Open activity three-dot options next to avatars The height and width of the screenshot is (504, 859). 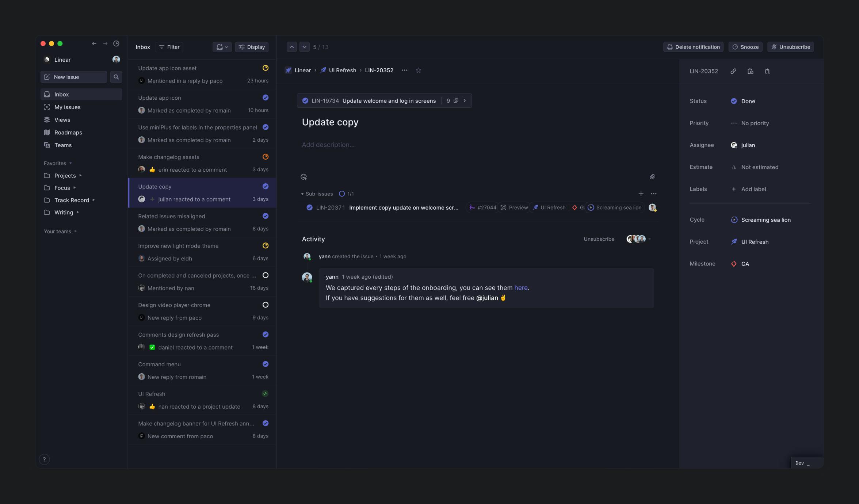point(649,239)
